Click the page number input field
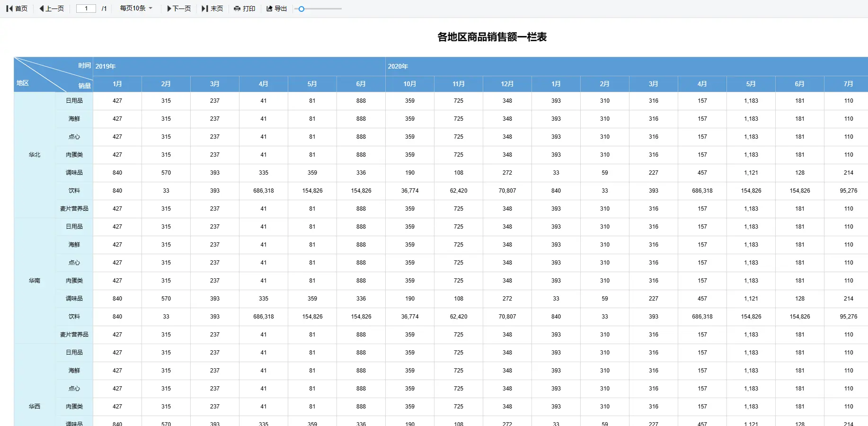The width and height of the screenshot is (868, 426). coord(86,9)
